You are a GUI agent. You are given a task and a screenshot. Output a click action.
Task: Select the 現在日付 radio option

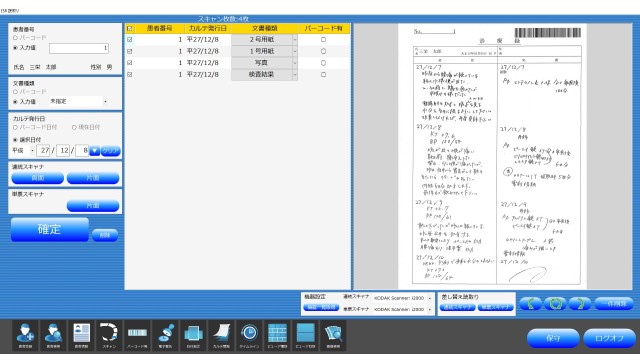pyautogui.click(x=74, y=127)
